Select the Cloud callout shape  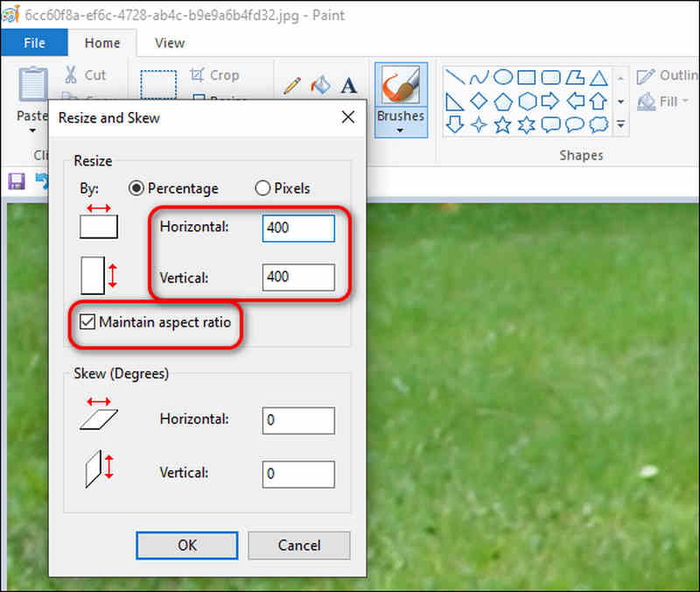[x=598, y=124]
